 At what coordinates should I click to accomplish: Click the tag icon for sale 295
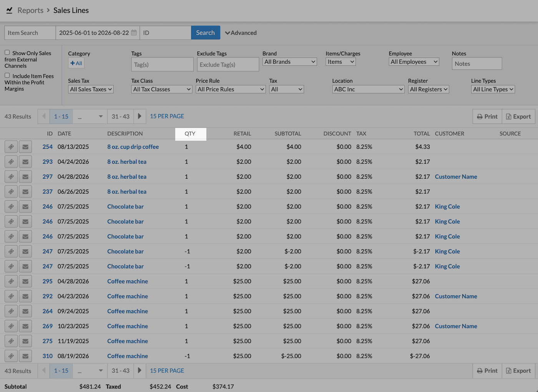11,281
